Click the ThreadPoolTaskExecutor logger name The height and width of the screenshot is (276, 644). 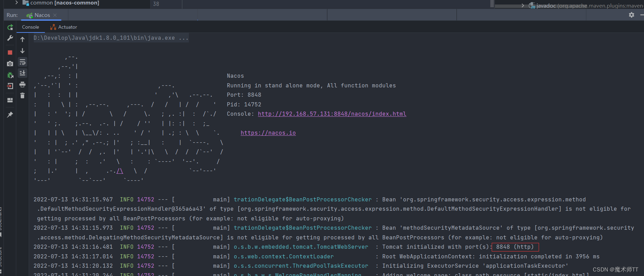point(301,266)
